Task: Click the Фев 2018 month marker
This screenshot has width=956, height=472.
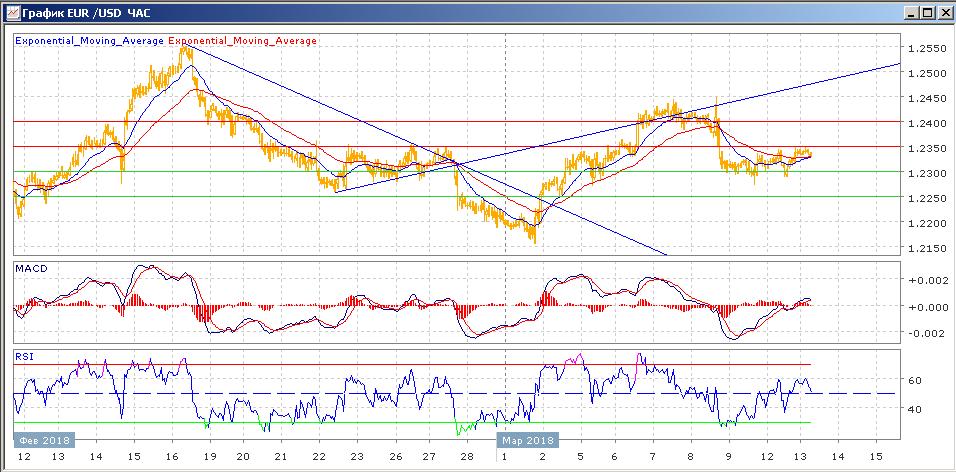Action: click(x=42, y=438)
